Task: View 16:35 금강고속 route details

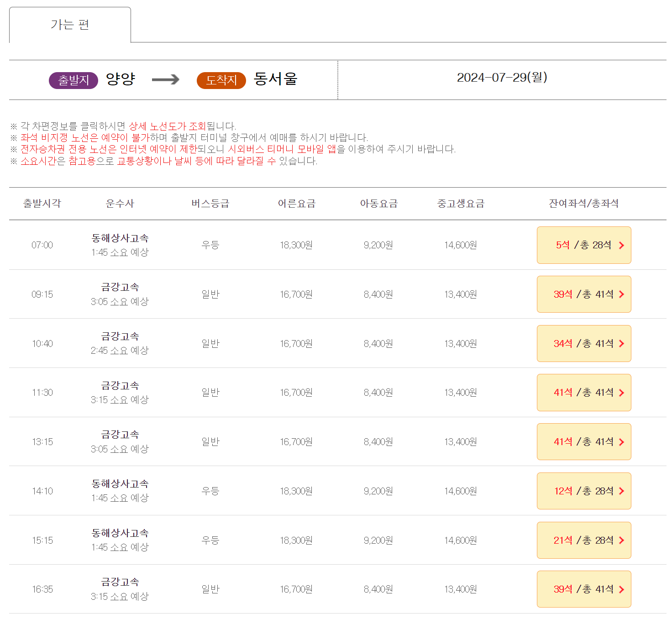Action: coord(120,589)
